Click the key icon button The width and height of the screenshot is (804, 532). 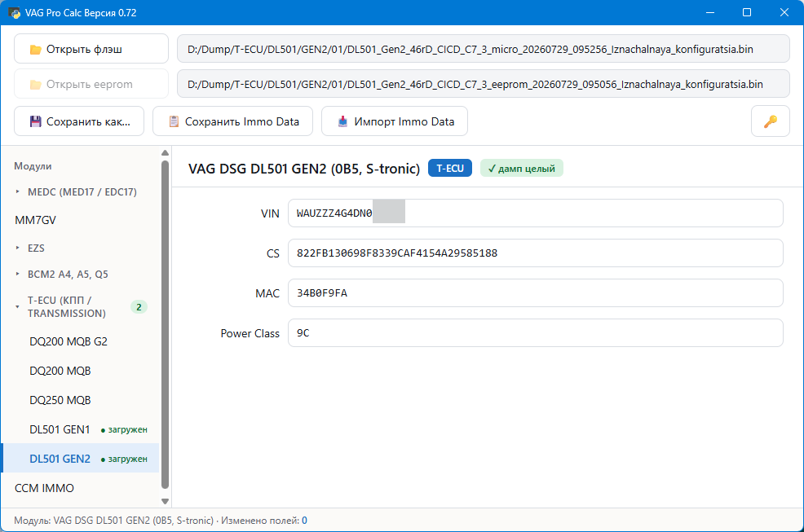770,121
